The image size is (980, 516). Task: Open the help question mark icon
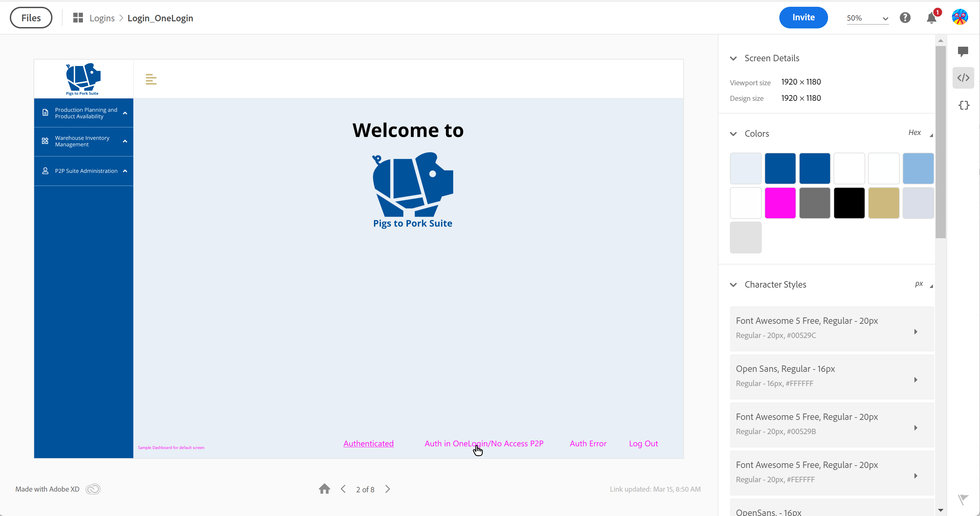point(905,18)
